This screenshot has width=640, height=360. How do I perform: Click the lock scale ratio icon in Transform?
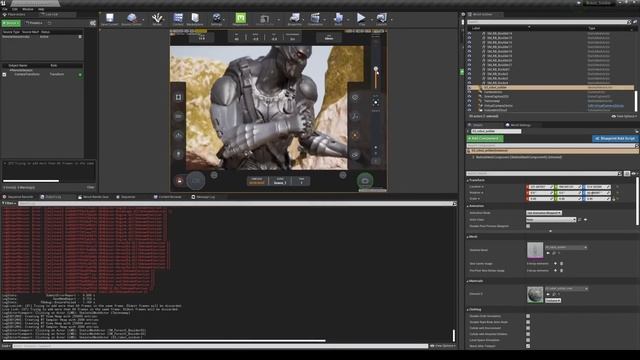613,199
